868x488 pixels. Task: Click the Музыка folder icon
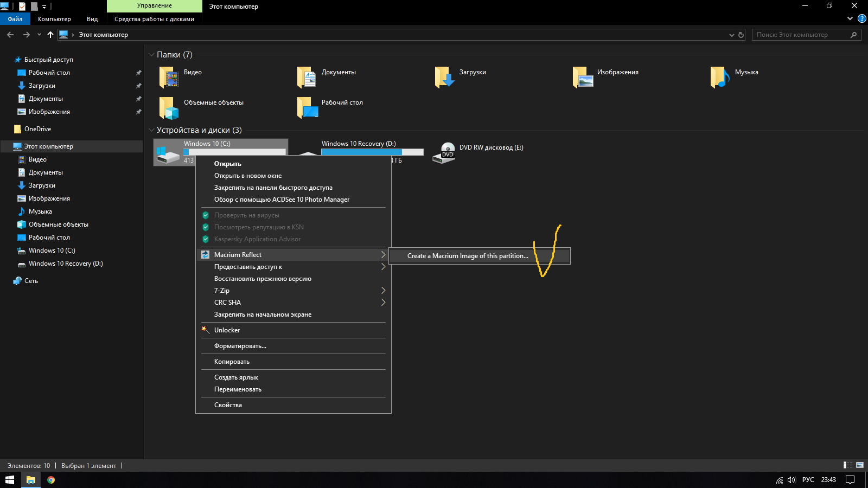click(720, 78)
